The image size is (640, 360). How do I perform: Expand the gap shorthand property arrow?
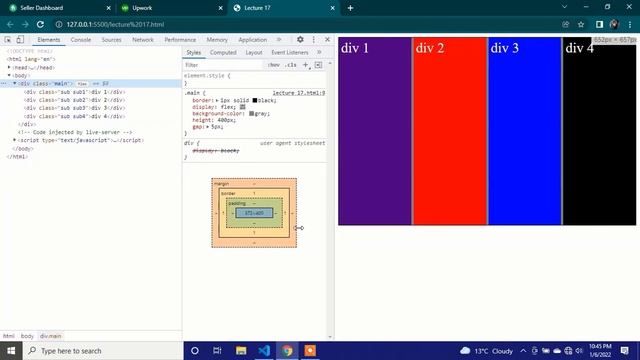pos(208,127)
